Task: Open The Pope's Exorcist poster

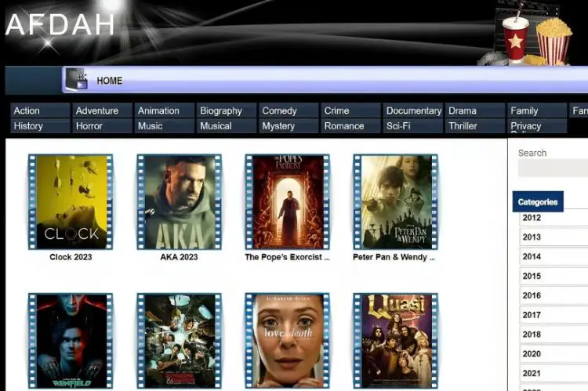Action: [287, 202]
